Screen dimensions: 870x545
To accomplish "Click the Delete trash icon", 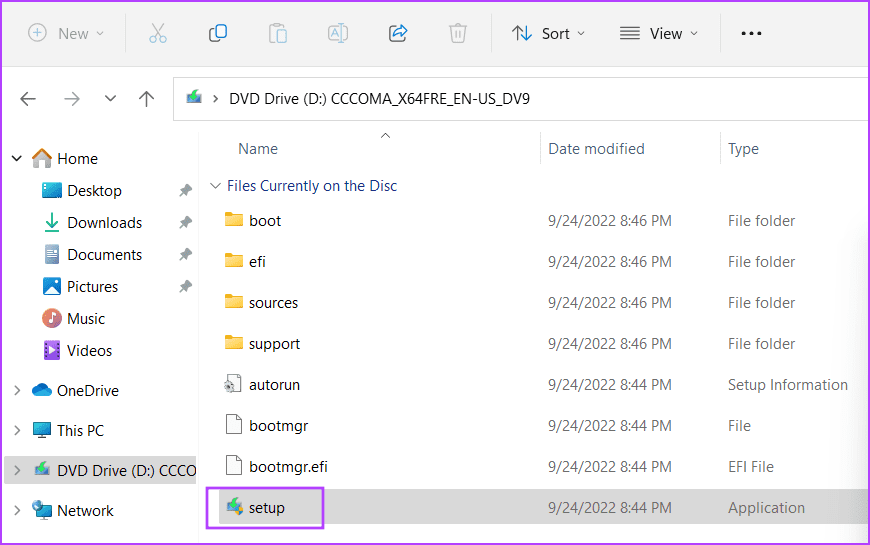I will click(x=458, y=33).
